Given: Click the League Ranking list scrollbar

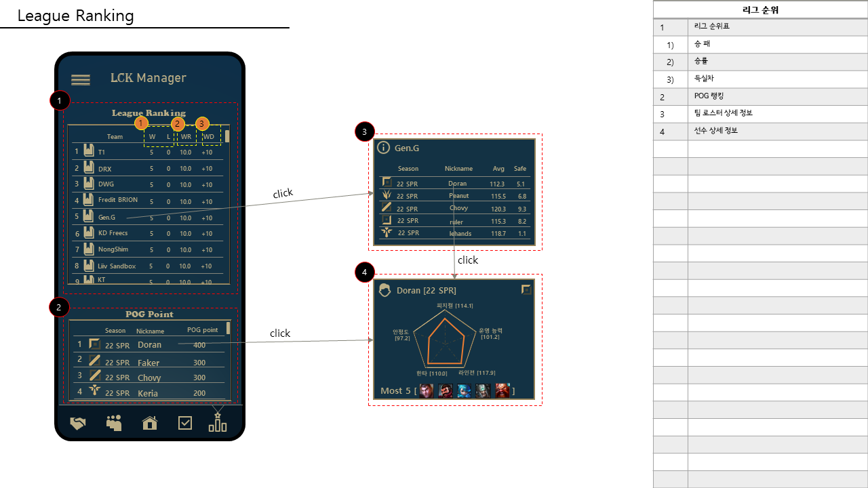Looking at the screenshot, I should coord(227,136).
